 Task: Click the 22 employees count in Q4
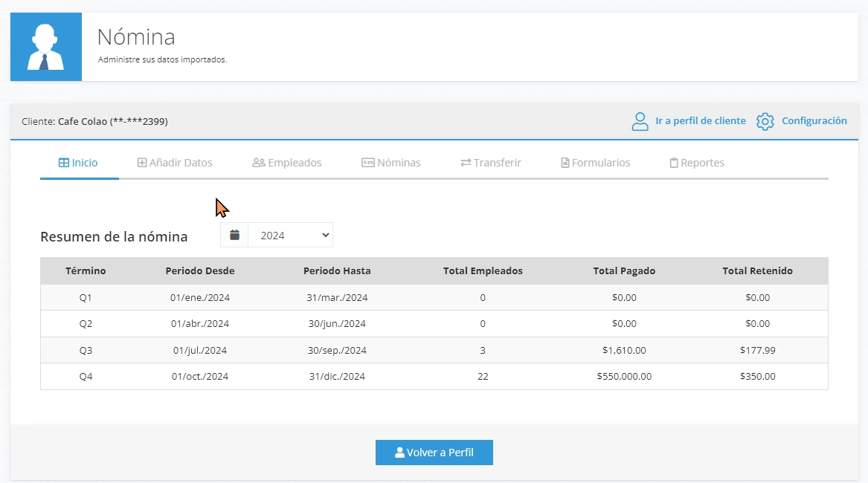click(x=483, y=376)
